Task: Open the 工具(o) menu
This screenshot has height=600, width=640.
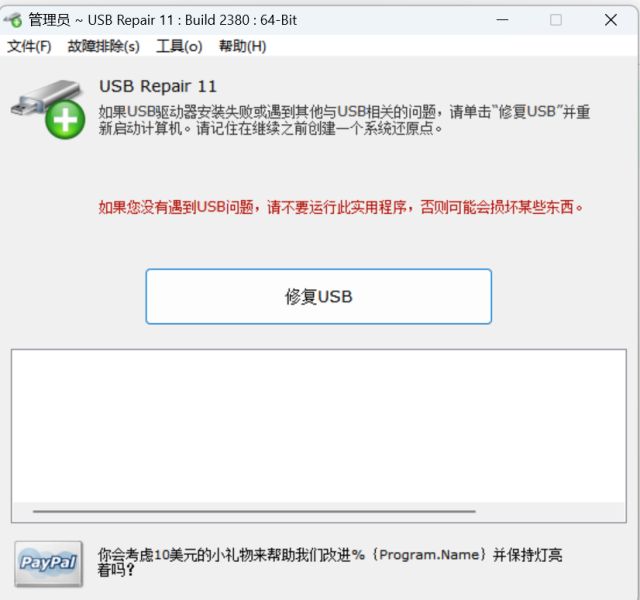Action: [x=179, y=46]
